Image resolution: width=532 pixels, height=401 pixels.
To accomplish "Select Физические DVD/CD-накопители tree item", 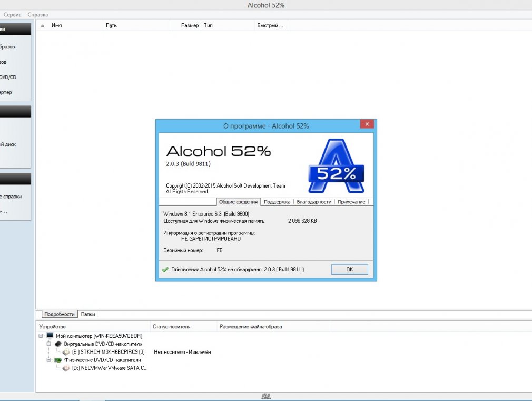I will click(103, 360).
